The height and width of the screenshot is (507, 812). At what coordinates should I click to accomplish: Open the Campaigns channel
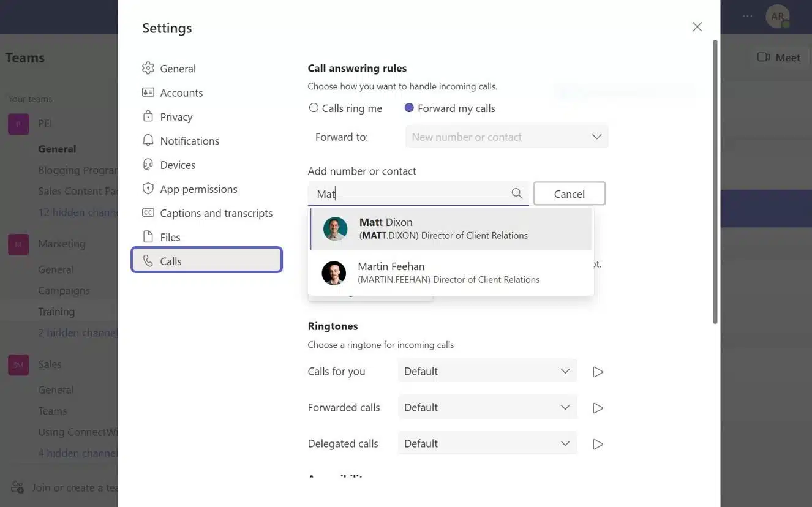point(64,290)
